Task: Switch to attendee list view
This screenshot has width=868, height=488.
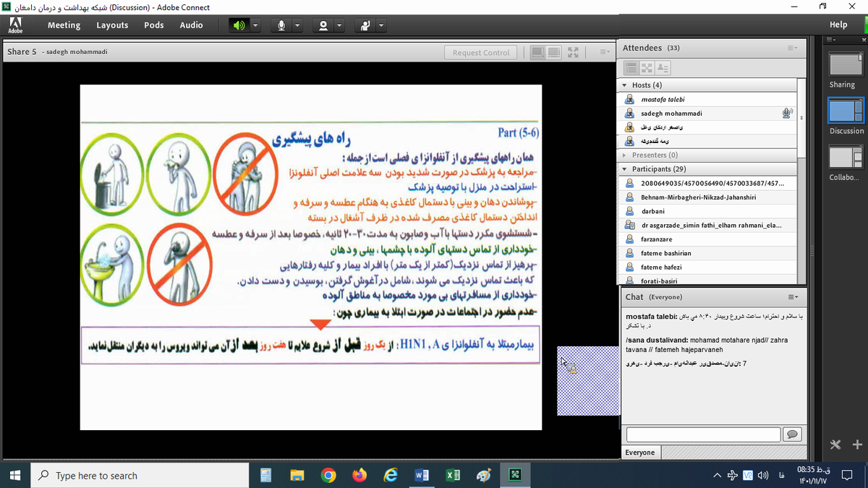Action: 631,67
